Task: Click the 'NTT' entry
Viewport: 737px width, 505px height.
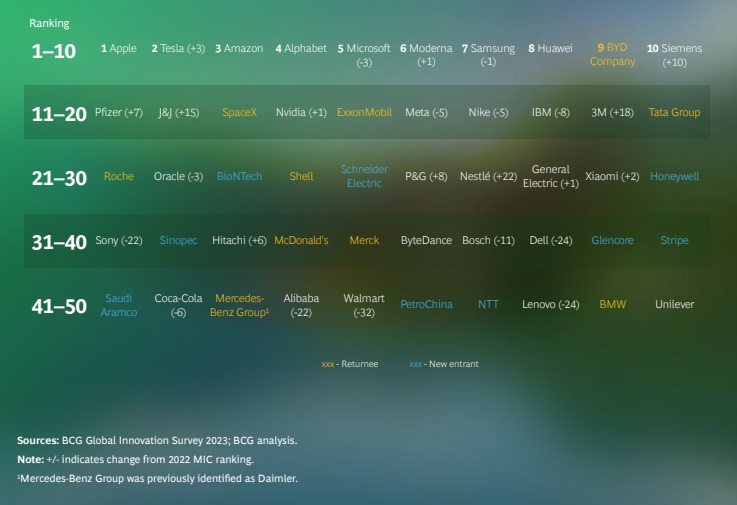Action: pos(488,304)
